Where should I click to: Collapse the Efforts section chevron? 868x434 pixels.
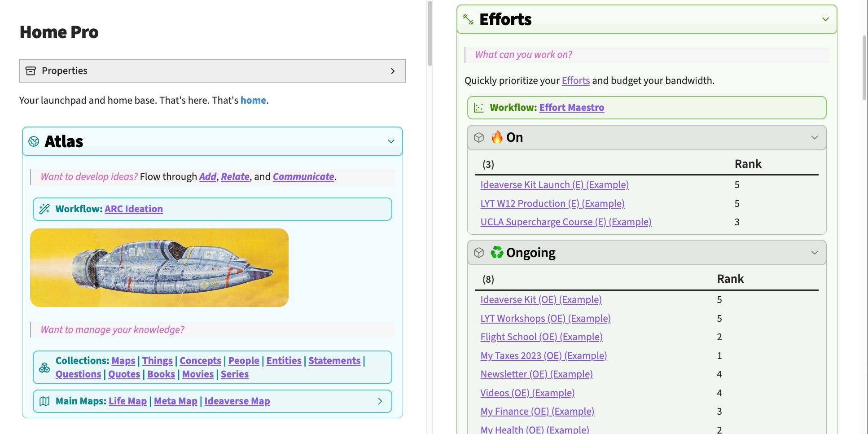[x=825, y=19]
